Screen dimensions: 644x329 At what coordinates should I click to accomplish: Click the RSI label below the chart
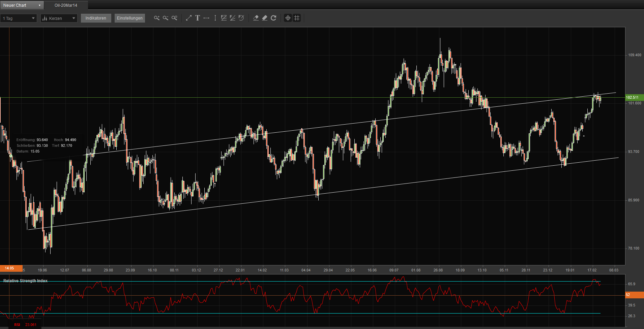17,324
